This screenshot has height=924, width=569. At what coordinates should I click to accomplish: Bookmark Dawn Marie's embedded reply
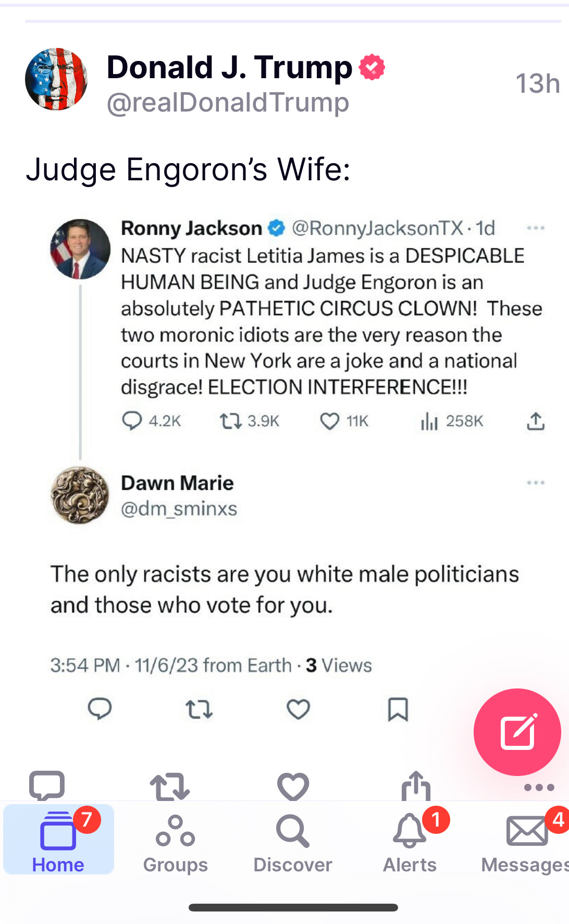pyautogui.click(x=398, y=709)
